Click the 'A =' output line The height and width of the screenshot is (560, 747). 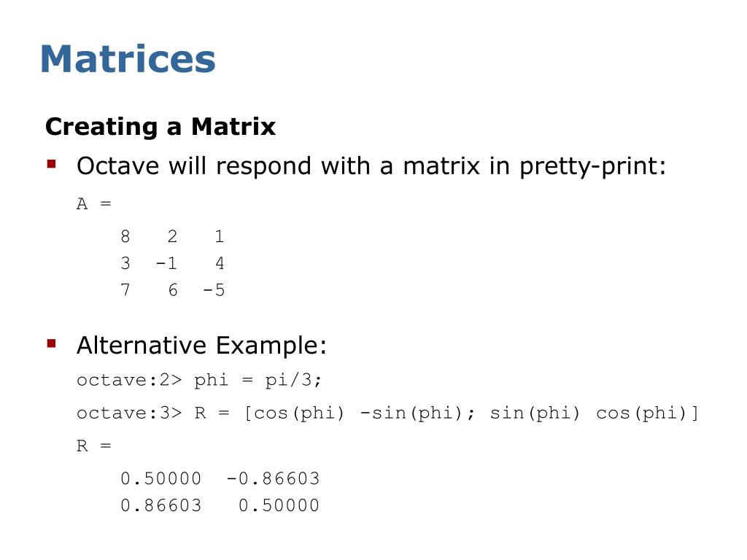point(94,204)
